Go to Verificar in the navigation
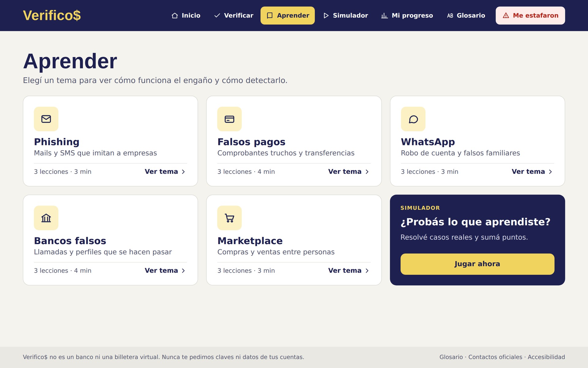 tap(234, 16)
